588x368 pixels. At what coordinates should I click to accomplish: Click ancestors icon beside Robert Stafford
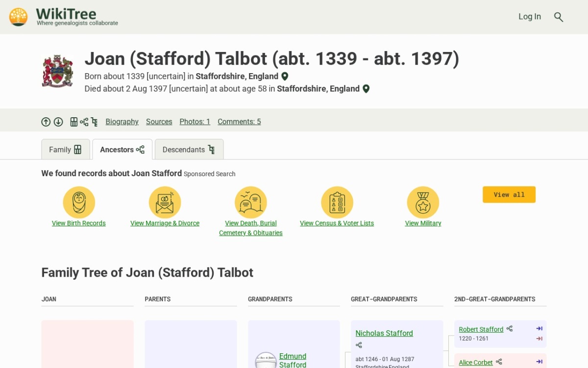[510, 329]
